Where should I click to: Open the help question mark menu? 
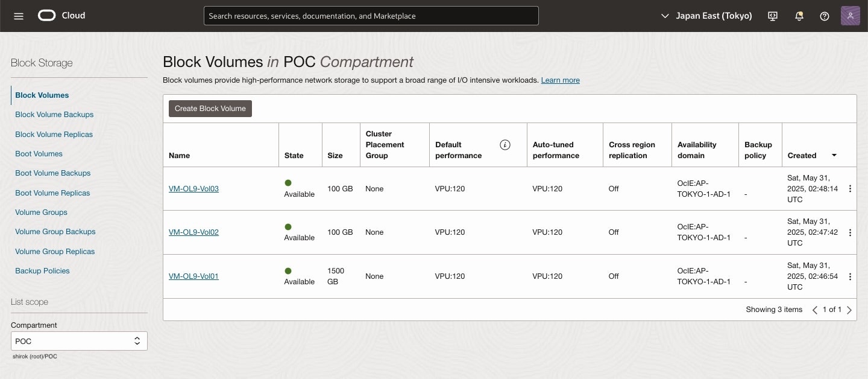coord(825,16)
